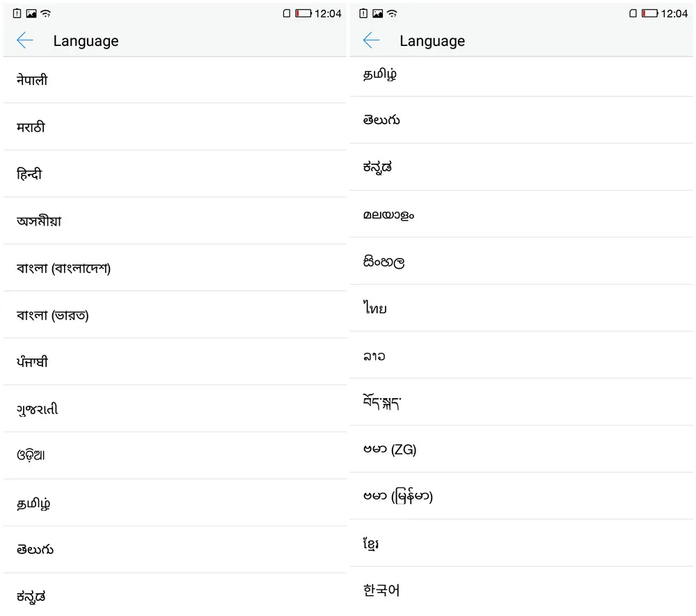Tap the back arrow on left Language screen
Viewport: 696px width, 616px height.
pyautogui.click(x=25, y=40)
